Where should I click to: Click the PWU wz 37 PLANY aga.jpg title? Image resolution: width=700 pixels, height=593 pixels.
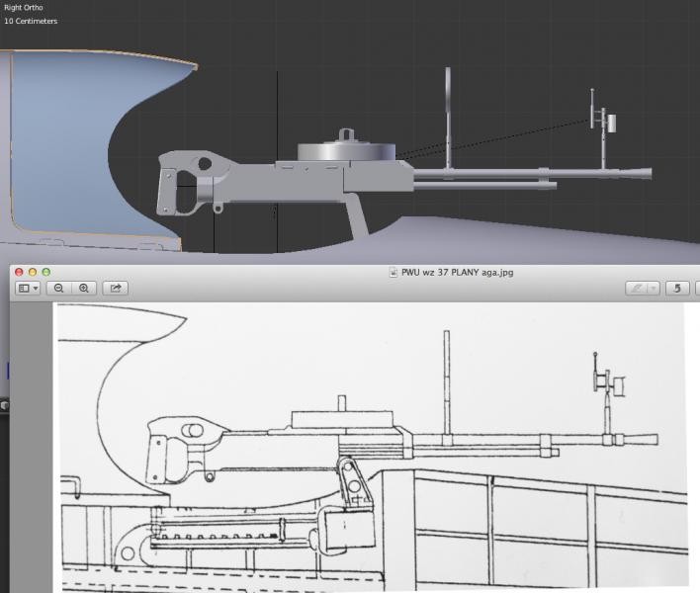click(457, 272)
